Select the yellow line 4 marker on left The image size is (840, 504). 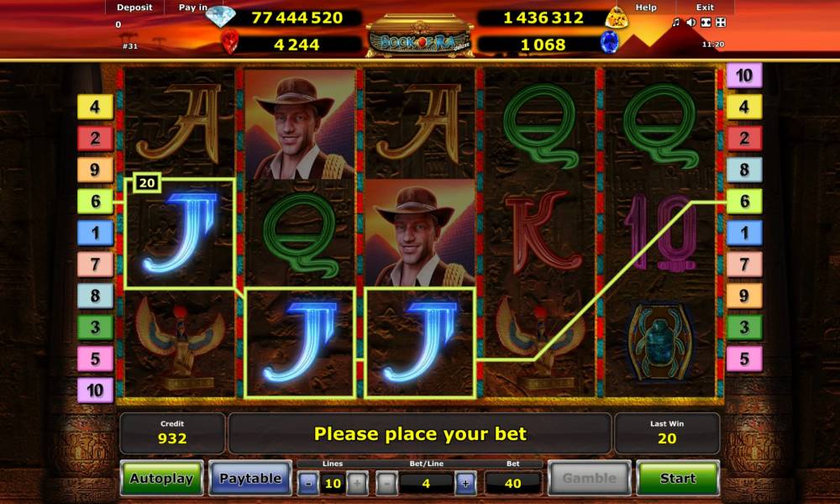[x=95, y=108]
